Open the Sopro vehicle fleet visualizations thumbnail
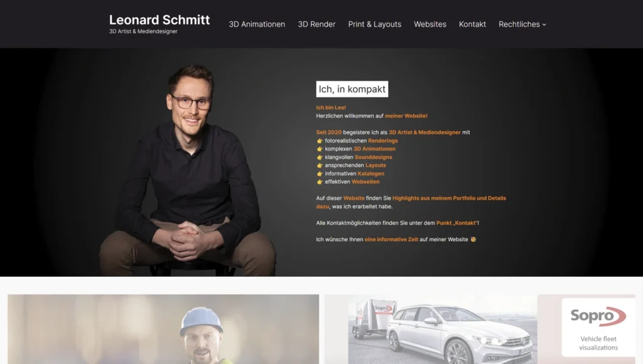The height and width of the screenshot is (364, 643). point(480,329)
